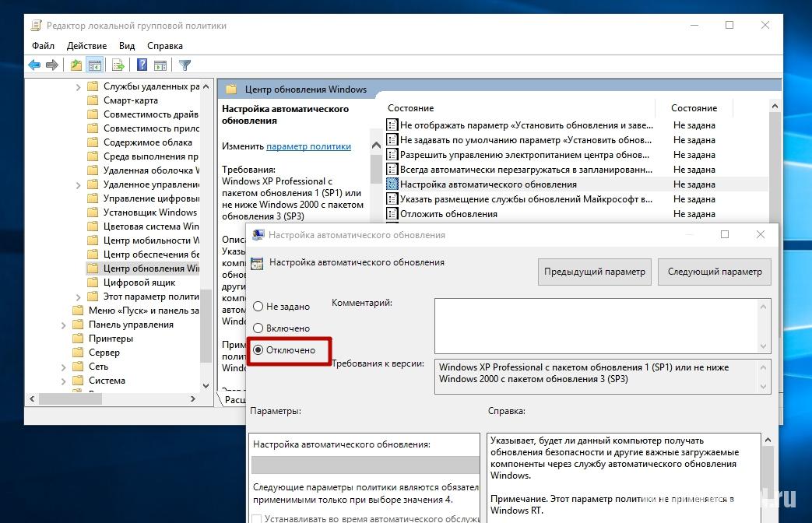This screenshot has height=523, width=812.
Task: Click the tree pane horizontal scrollbar
Action: point(117,398)
